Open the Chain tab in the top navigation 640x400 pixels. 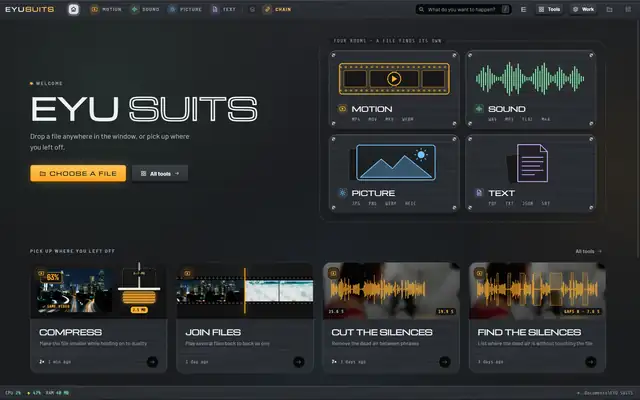pos(277,9)
